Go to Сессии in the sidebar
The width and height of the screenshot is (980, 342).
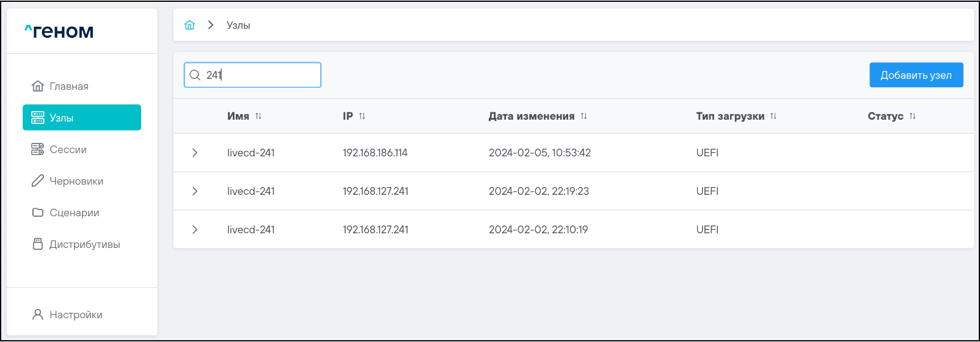tap(68, 150)
